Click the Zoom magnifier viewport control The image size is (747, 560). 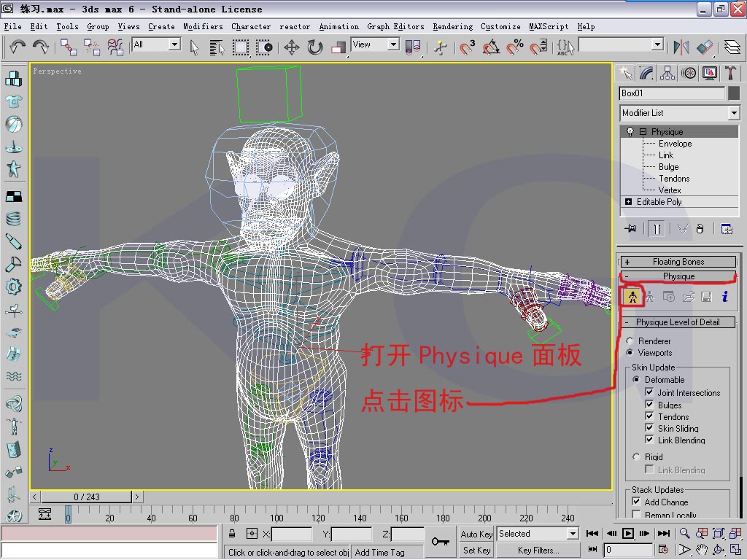[x=684, y=533]
